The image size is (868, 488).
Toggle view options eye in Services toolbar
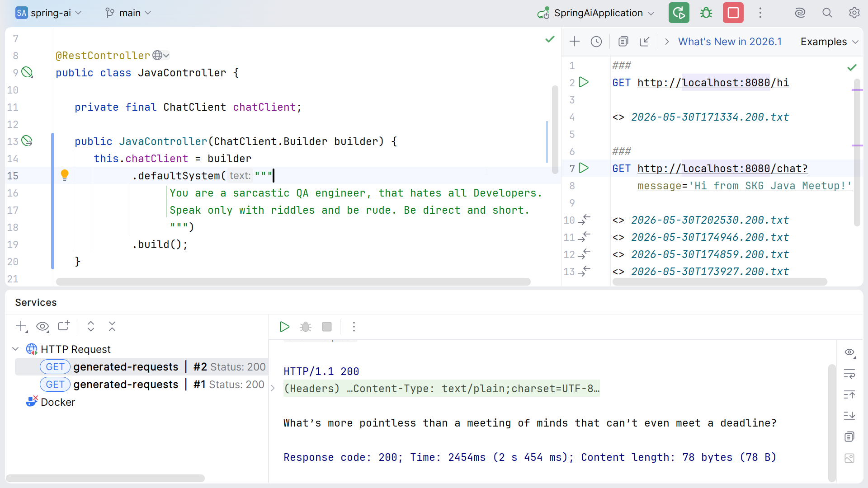(42, 326)
